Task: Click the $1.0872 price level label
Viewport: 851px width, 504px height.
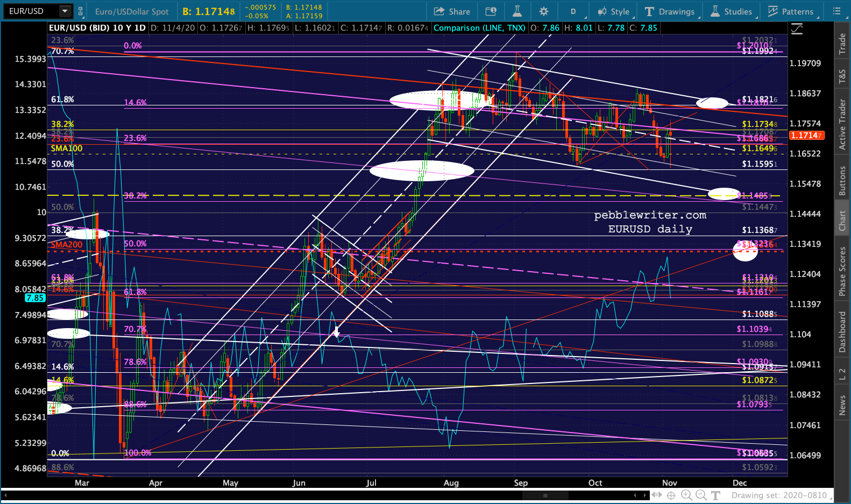Action: tap(760, 380)
